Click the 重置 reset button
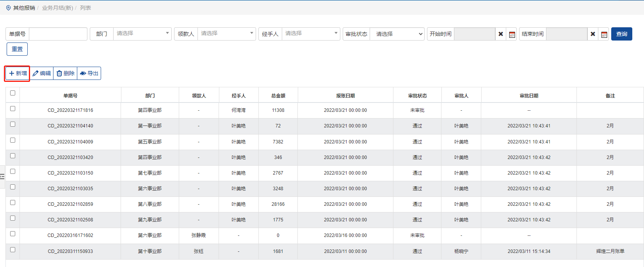Image resolution: width=644 pixels, height=267 pixels. click(x=17, y=49)
